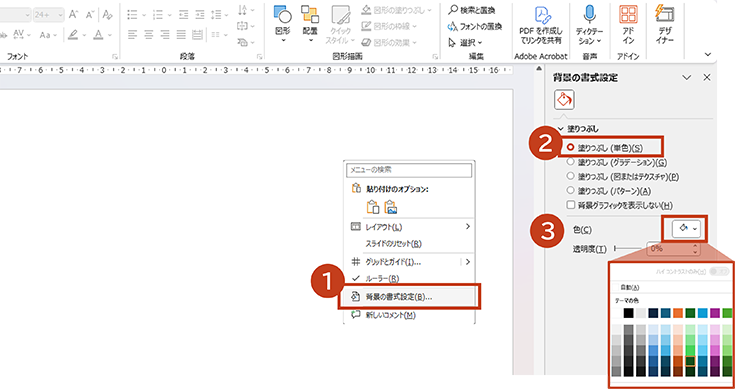This screenshot has width=735, height=389.
Task: Click the text highlight color pen icon
Action: coord(73,35)
